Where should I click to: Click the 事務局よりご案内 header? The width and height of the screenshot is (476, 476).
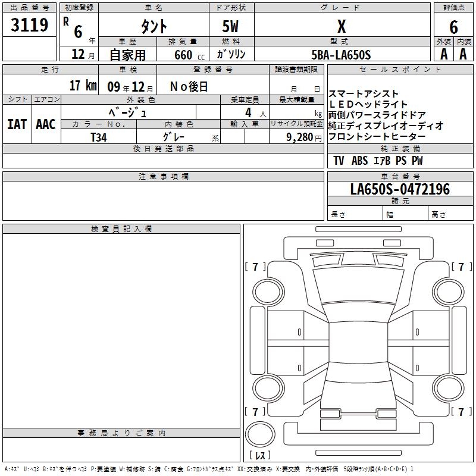click(121, 433)
